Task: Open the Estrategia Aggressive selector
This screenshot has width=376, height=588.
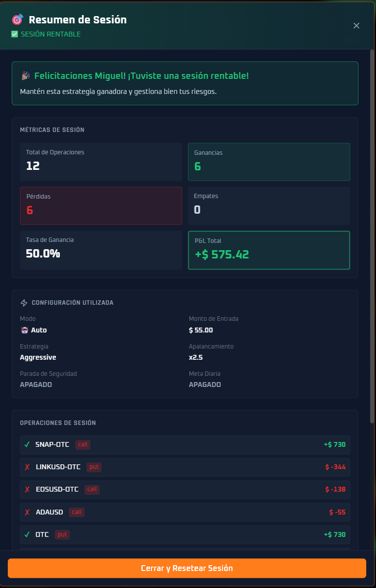Action: (x=38, y=357)
